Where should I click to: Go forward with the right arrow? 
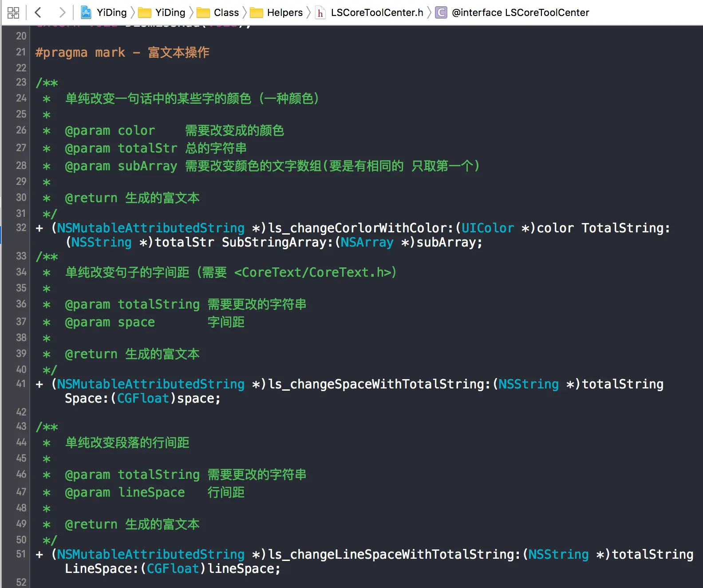[62, 12]
